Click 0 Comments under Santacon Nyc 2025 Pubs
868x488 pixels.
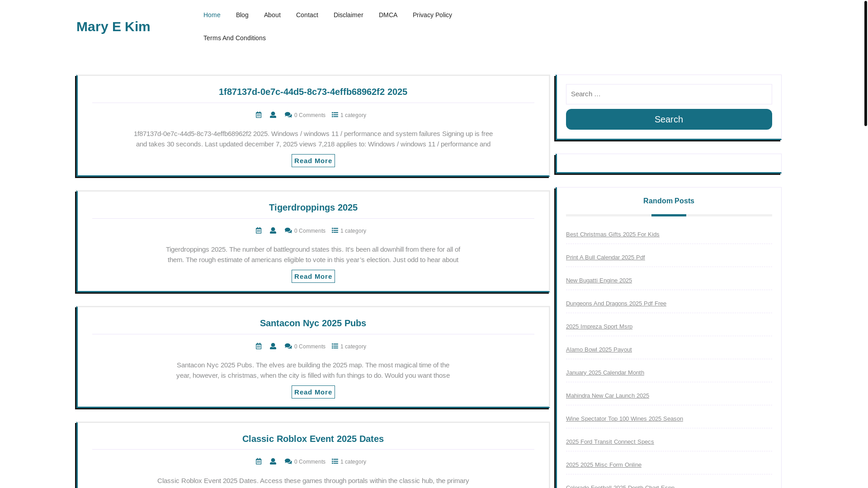[x=310, y=347]
